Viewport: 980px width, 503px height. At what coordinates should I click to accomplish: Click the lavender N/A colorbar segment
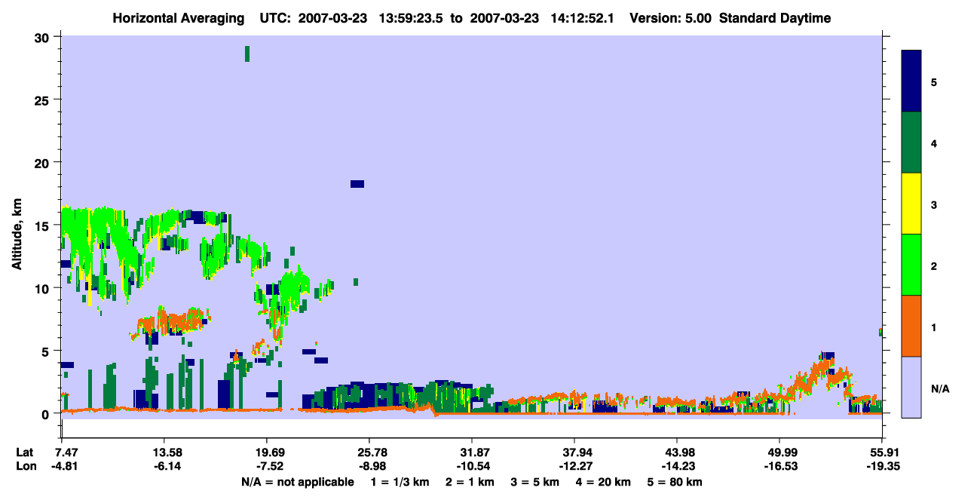pos(911,387)
